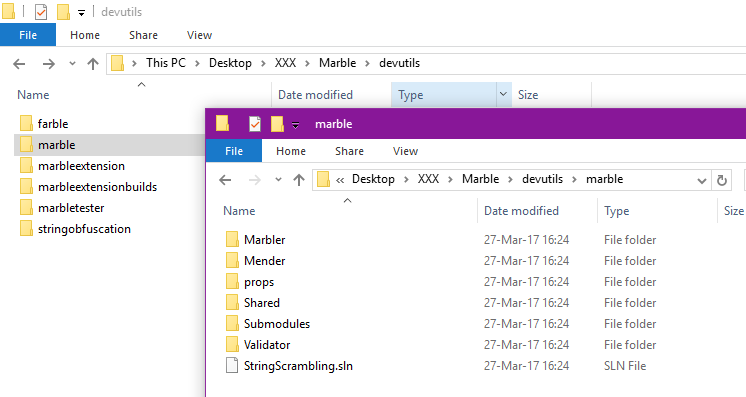The width and height of the screenshot is (746, 397).
Task: Sort by Name column in devutils window
Action: [33, 95]
